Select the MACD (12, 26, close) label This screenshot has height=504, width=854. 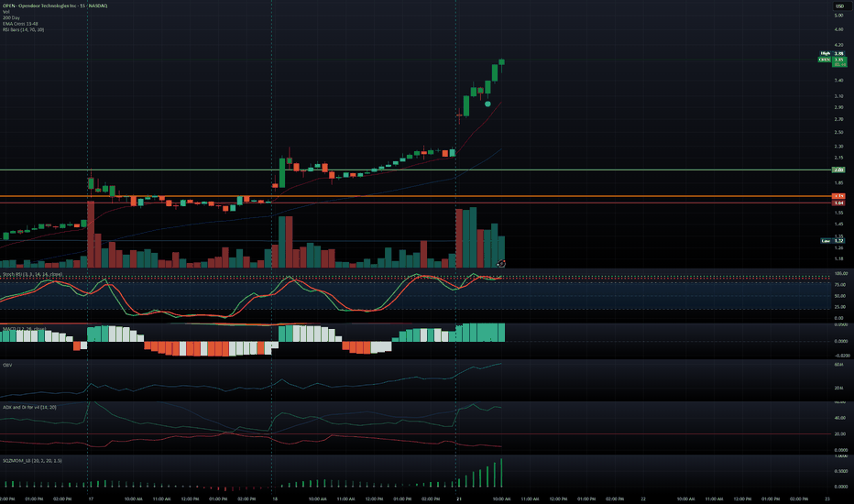24,329
